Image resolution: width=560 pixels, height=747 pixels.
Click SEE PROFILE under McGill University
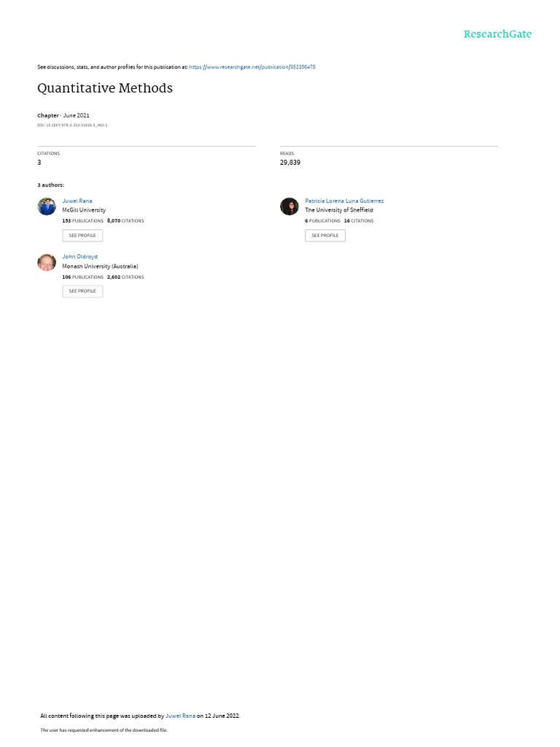click(82, 236)
